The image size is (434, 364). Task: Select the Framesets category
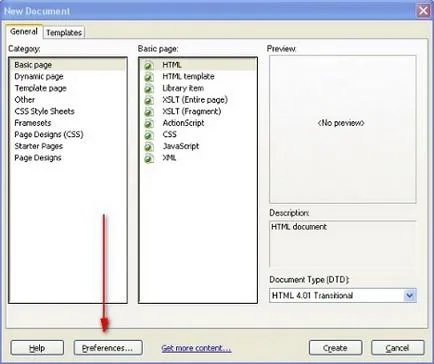pyautogui.click(x=33, y=123)
